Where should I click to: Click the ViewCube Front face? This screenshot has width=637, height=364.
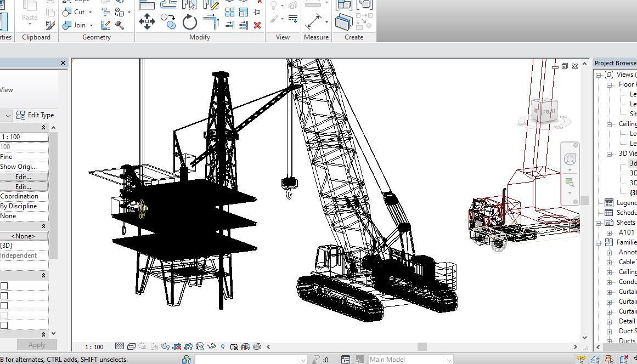coord(549,111)
